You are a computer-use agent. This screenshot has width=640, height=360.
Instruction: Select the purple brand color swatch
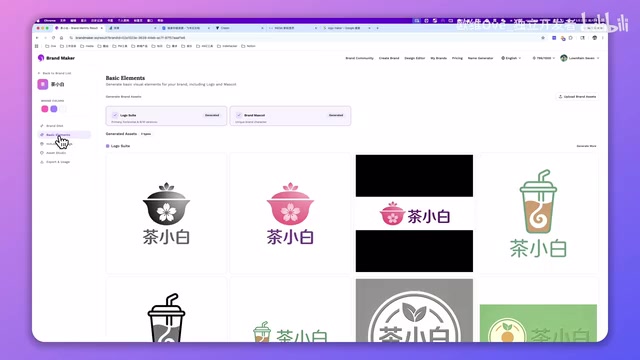pos(53,109)
